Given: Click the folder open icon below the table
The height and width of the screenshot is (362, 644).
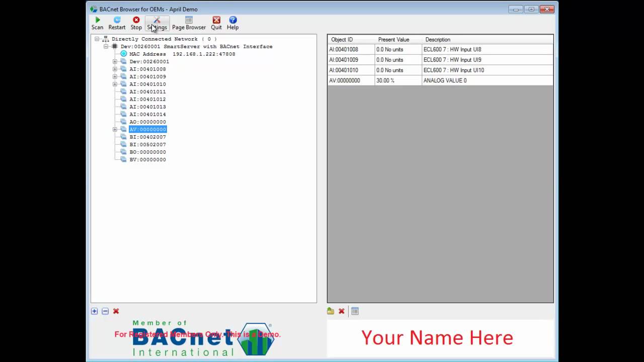Looking at the screenshot, I should [x=331, y=311].
